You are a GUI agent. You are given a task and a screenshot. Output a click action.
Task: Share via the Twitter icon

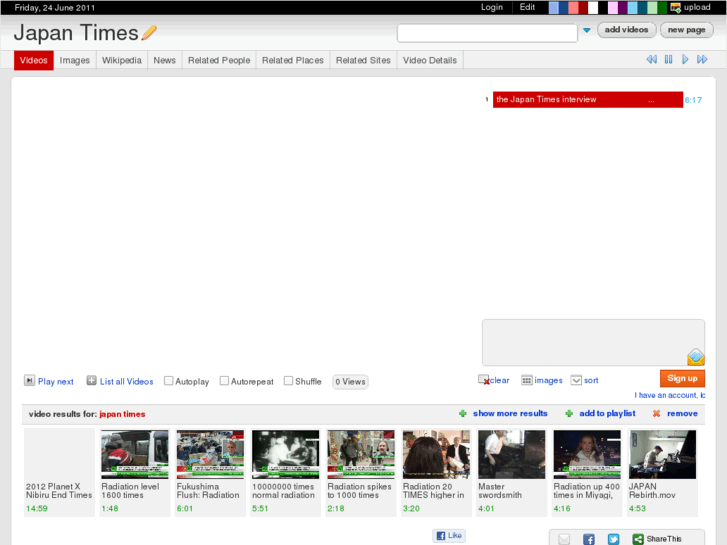(x=613, y=539)
